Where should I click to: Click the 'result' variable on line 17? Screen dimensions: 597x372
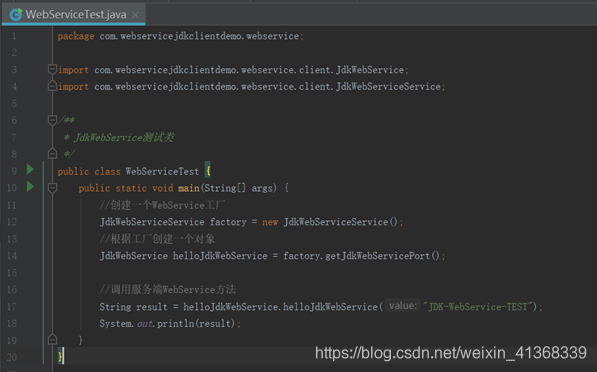(152, 307)
